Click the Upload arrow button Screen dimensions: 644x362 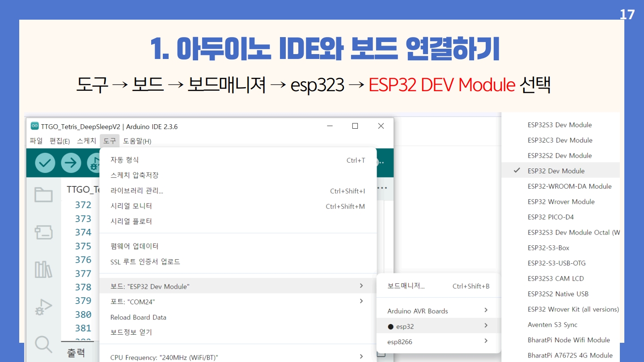(x=71, y=163)
